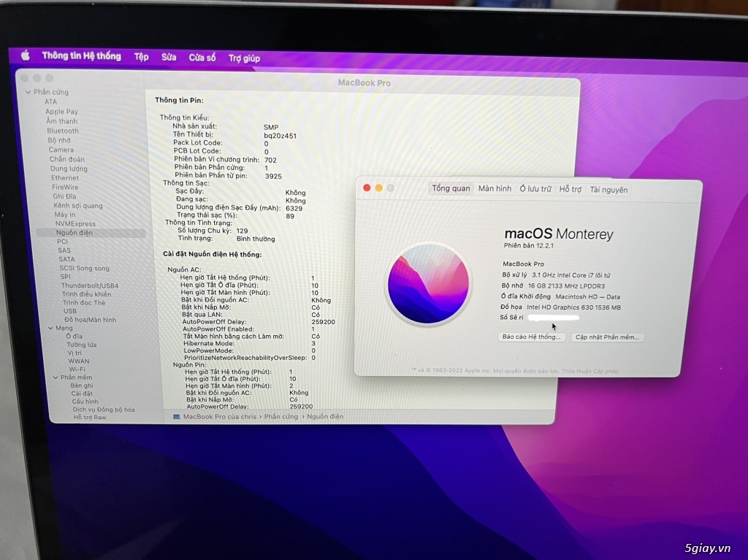Screen dimensions: 748x560
Task: Click the Tình trạng value Bình thường
Action: click(256, 239)
